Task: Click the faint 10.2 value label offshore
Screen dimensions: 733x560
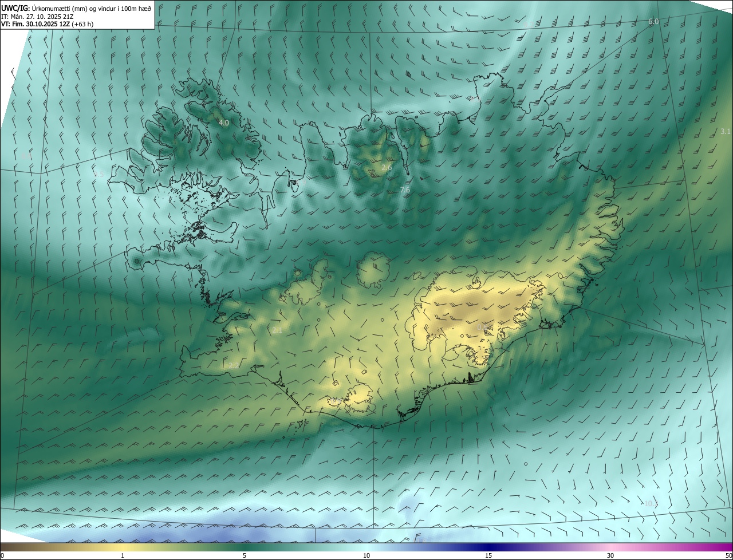Action: [x=651, y=503]
